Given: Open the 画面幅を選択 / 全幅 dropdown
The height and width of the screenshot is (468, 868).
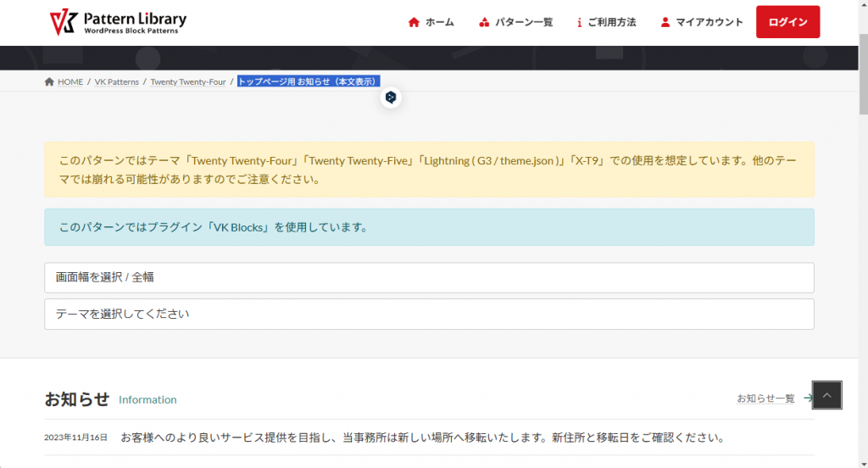Looking at the screenshot, I should tap(429, 277).
